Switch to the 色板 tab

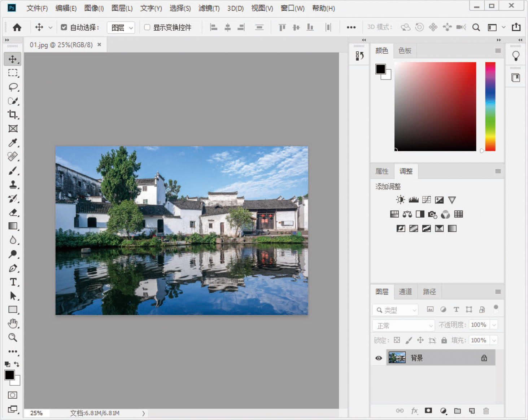[x=405, y=51]
